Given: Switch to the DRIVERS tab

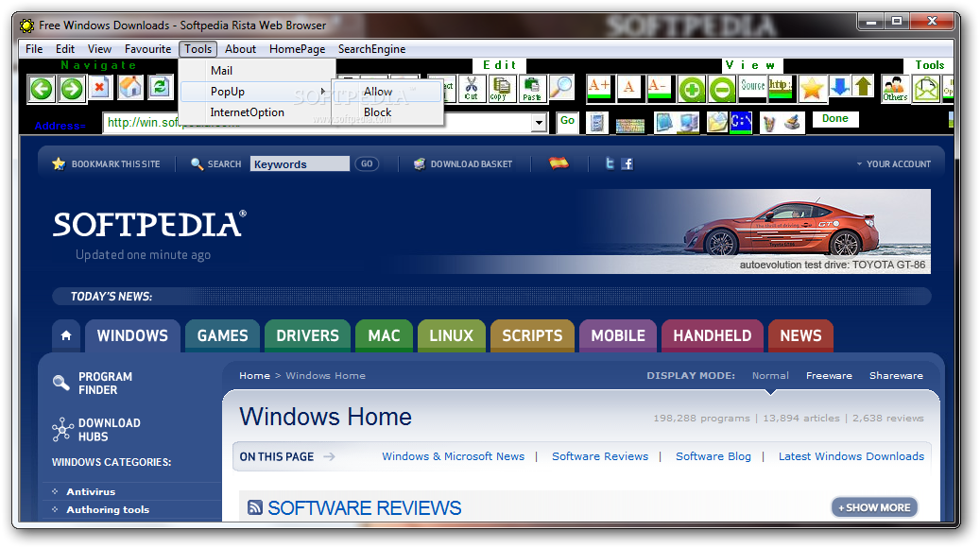Looking at the screenshot, I should click(307, 336).
